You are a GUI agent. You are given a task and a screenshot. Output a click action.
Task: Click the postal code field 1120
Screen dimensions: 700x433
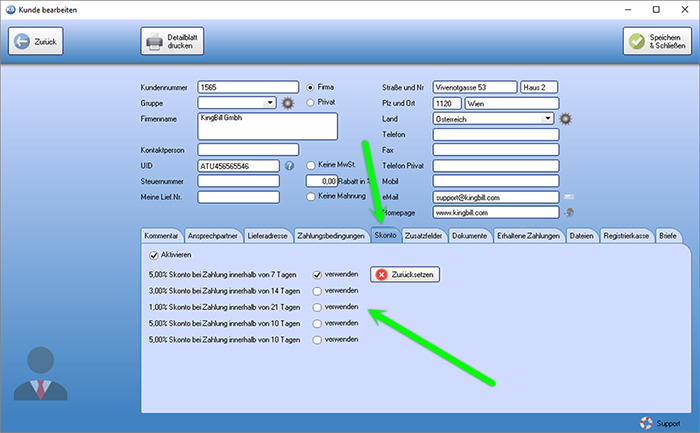(x=447, y=104)
